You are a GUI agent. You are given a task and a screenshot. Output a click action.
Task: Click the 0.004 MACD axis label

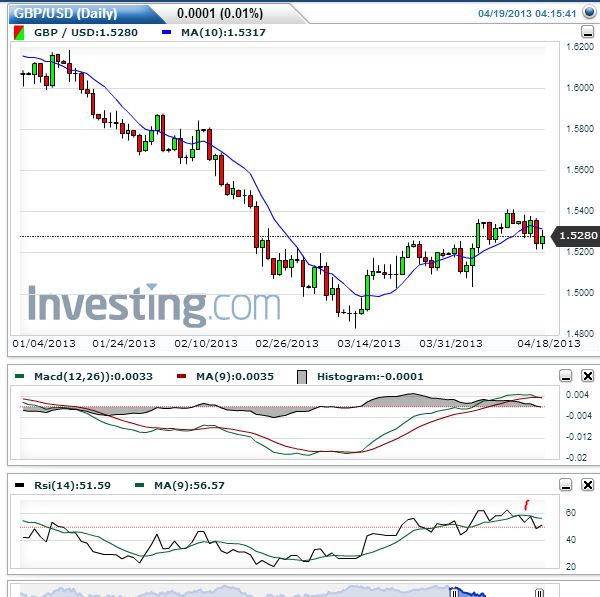577,395
